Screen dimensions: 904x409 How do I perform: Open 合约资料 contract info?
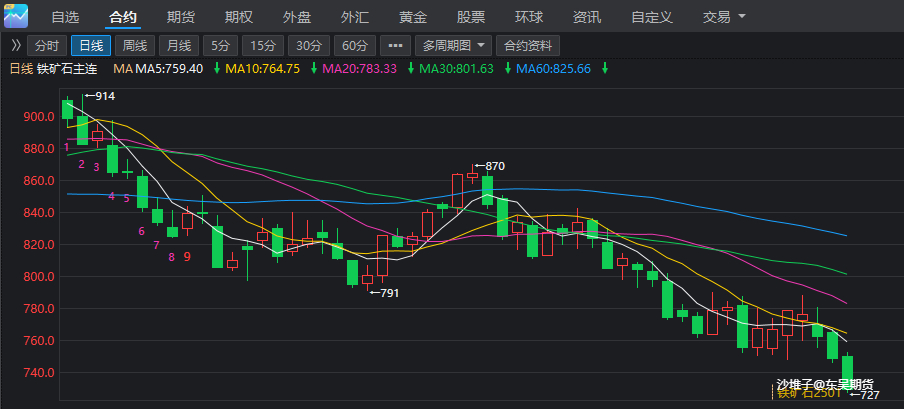click(528, 46)
